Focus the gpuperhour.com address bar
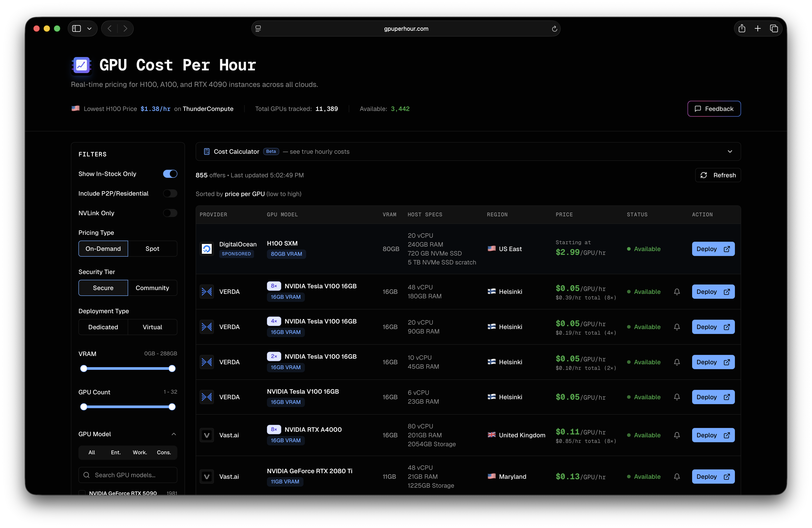812x528 pixels. point(406,29)
